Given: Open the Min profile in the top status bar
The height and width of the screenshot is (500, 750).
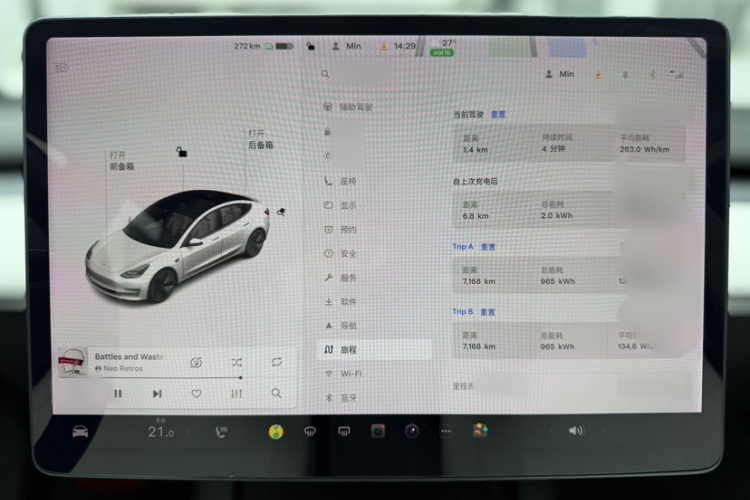Looking at the screenshot, I should (347, 46).
